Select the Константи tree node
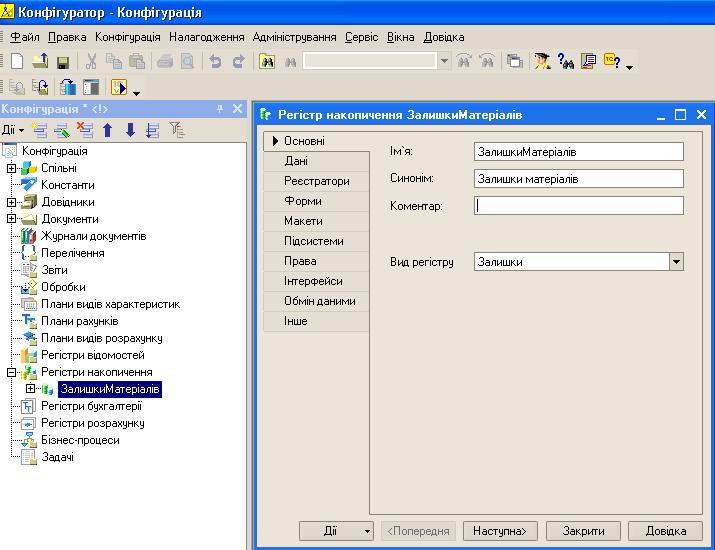 pos(67,185)
